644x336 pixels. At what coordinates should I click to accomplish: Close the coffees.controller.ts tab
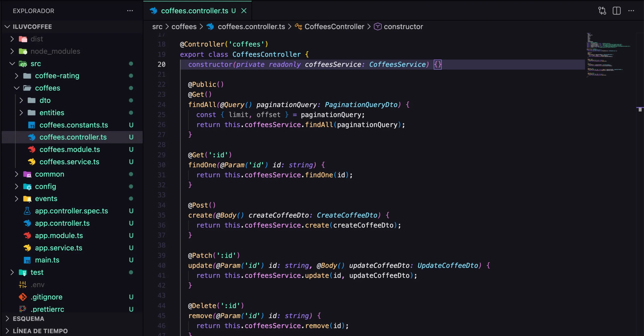click(x=244, y=11)
